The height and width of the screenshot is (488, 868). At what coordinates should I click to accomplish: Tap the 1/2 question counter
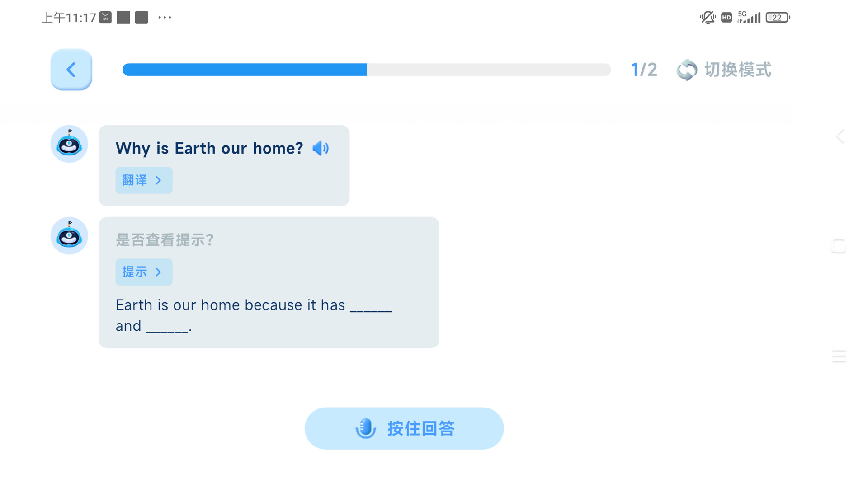[644, 70]
